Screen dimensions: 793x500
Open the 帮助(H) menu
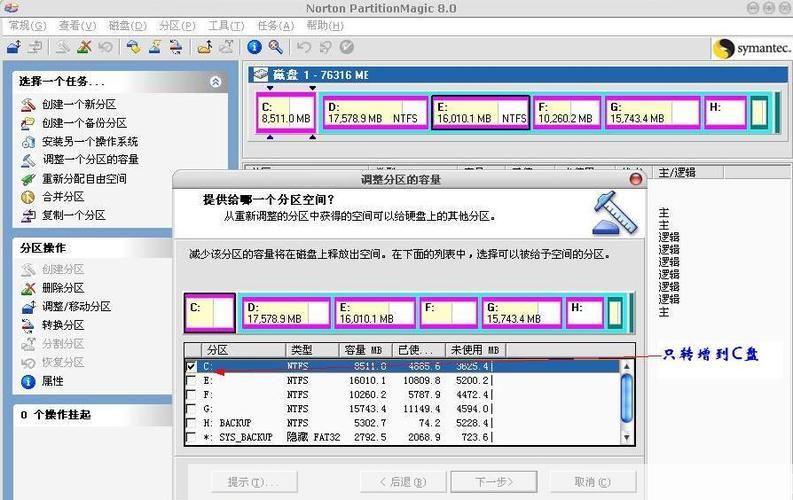tap(325, 25)
